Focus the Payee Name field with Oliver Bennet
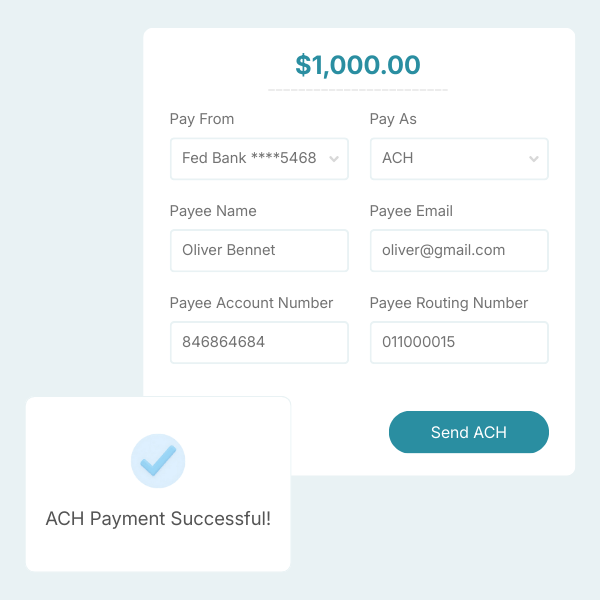The width and height of the screenshot is (600, 600). [259, 250]
